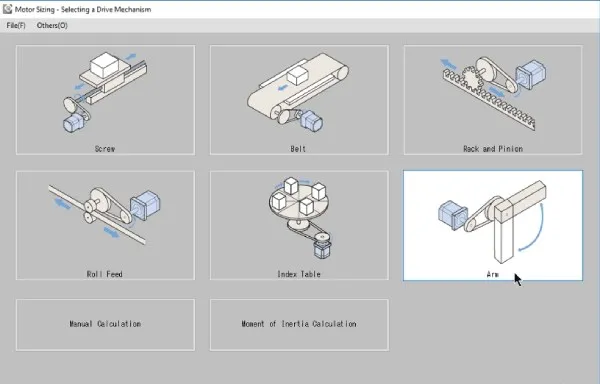Open the Others(O) menu
The width and height of the screenshot is (600, 384).
pos(52,26)
